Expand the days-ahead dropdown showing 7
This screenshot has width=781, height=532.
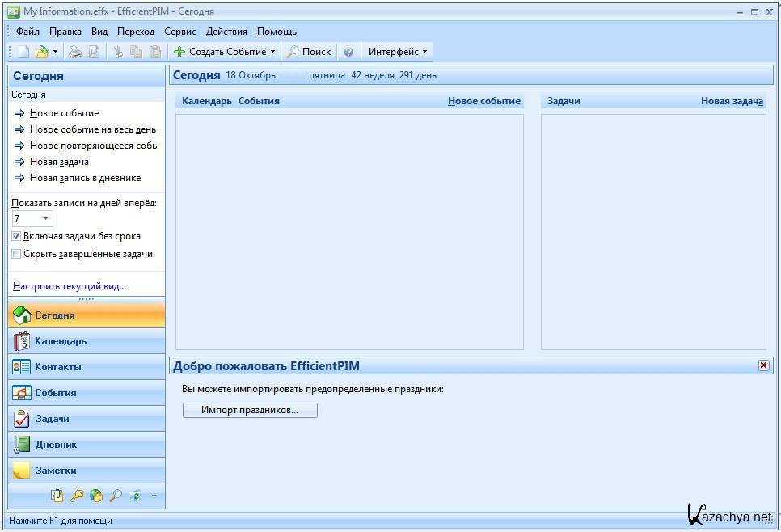pos(45,219)
